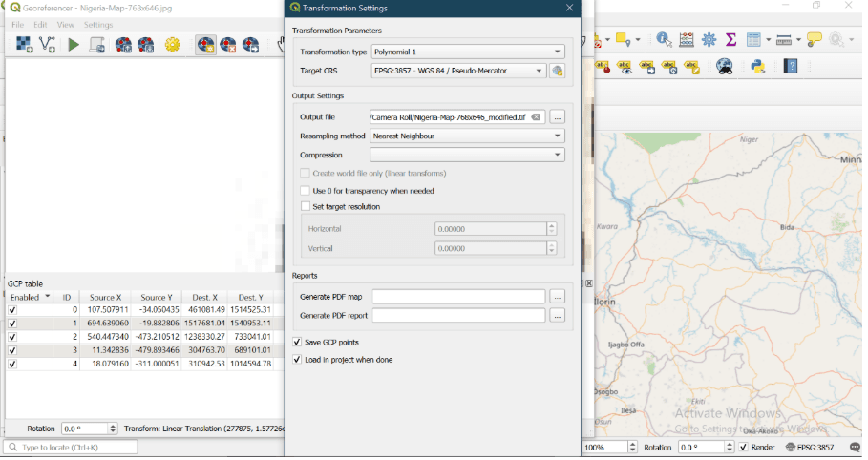The height and width of the screenshot is (460, 868).
Task: Select the Delete Point tool
Action: click(228, 44)
